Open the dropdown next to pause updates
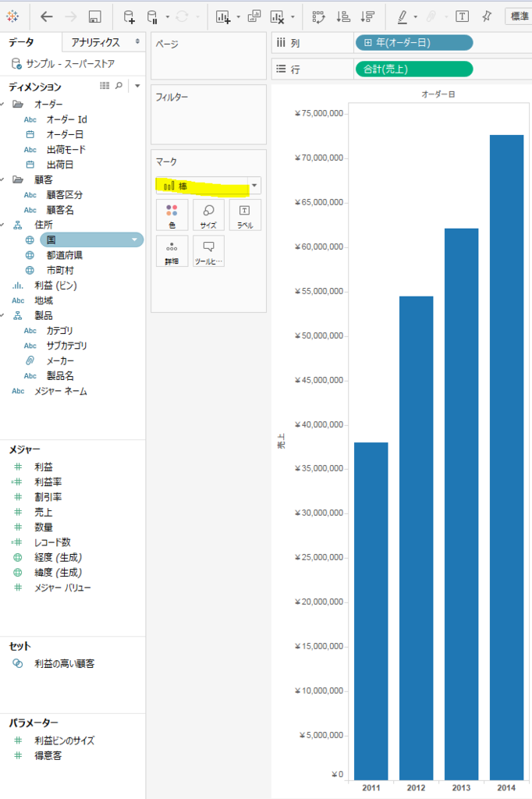Screen dimensions: 532x799 [x=167, y=17]
